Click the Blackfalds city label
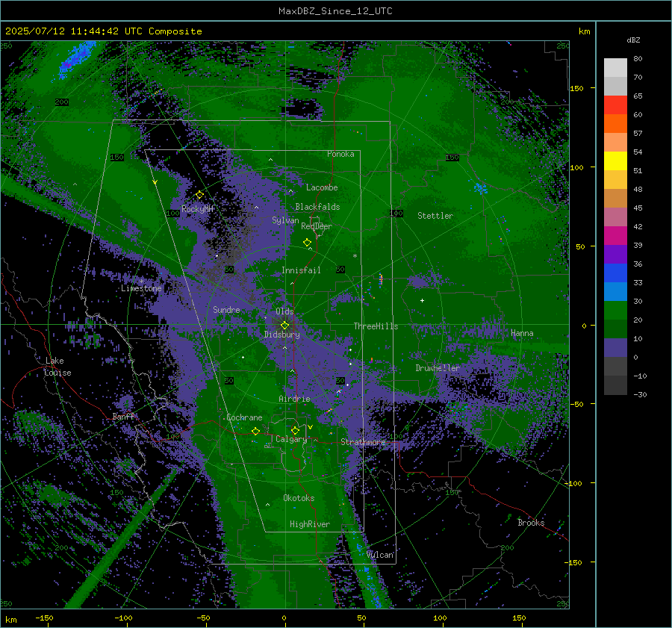Viewport: 672px width, 628px height. click(317, 207)
